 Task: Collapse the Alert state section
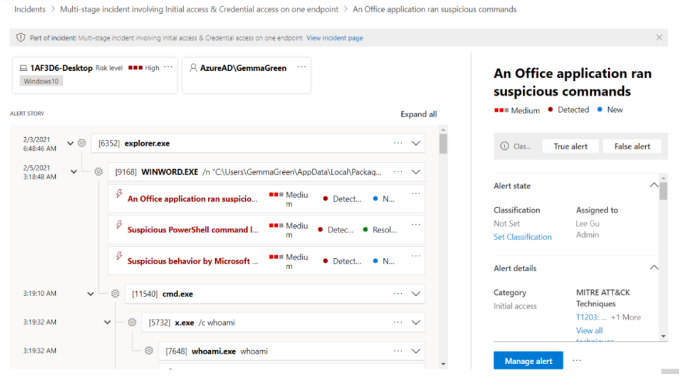(654, 185)
